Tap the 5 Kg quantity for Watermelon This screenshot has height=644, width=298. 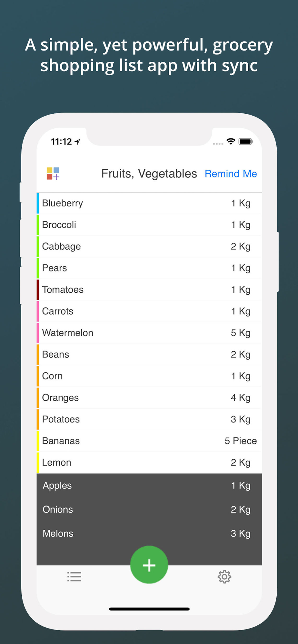pos(241,333)
